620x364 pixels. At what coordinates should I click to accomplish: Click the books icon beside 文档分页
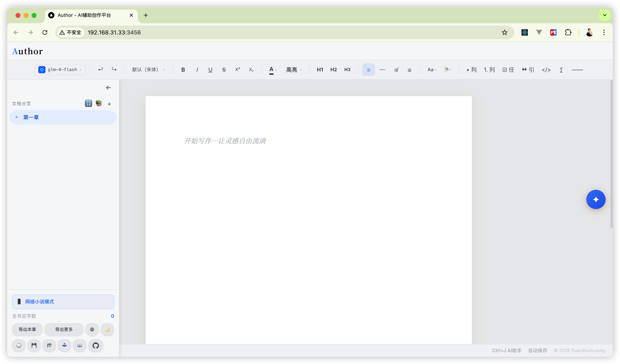99,103
